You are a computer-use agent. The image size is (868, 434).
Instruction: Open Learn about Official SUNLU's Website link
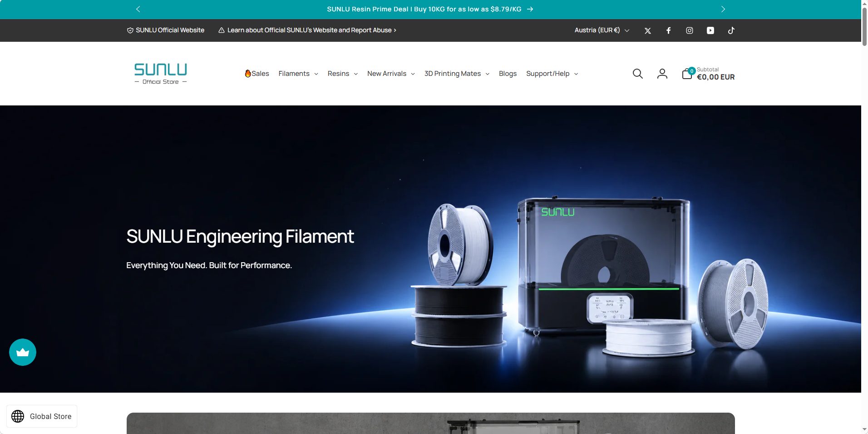(312, 30)
